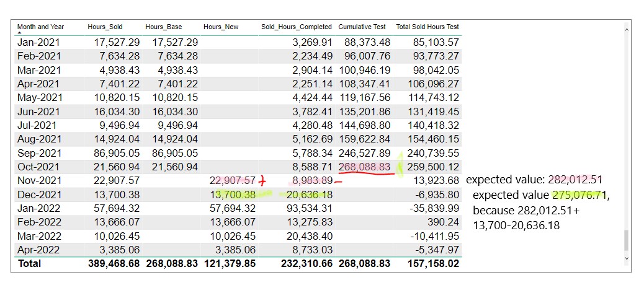The image size is (644, 293).
Task: Click Hours_Sold value 17,527.29 in Jan-2021
Action: (116, 42)
